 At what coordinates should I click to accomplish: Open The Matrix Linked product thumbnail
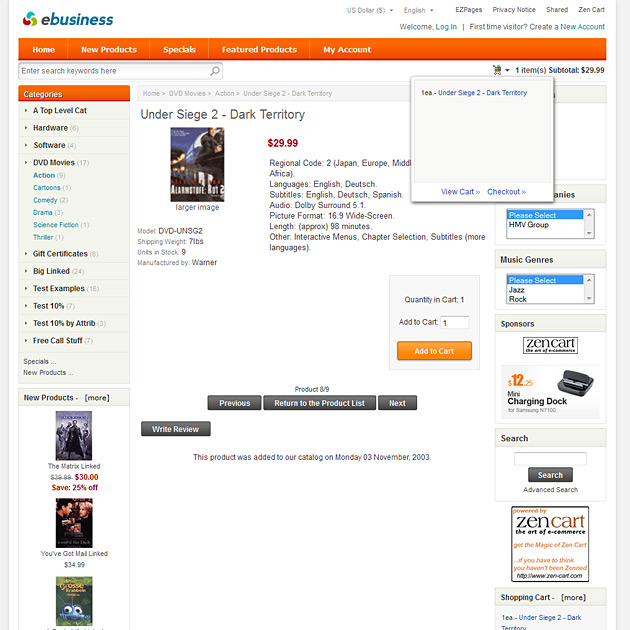[x=74, y=436]
